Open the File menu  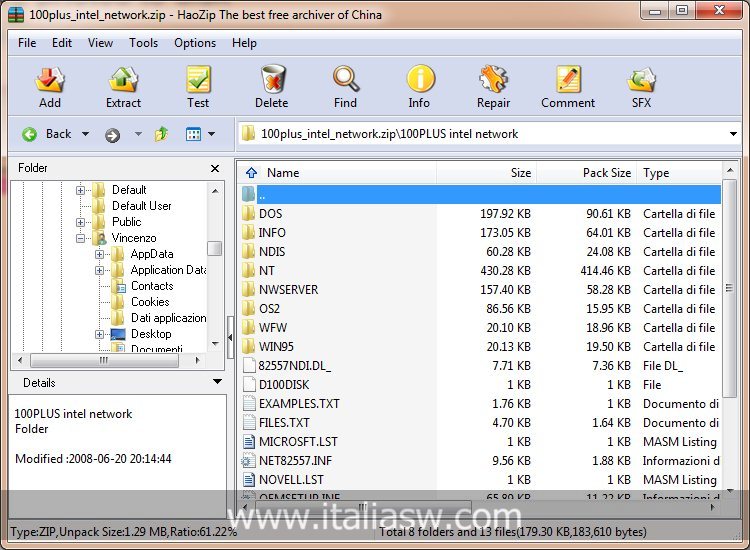coord(27,43)
